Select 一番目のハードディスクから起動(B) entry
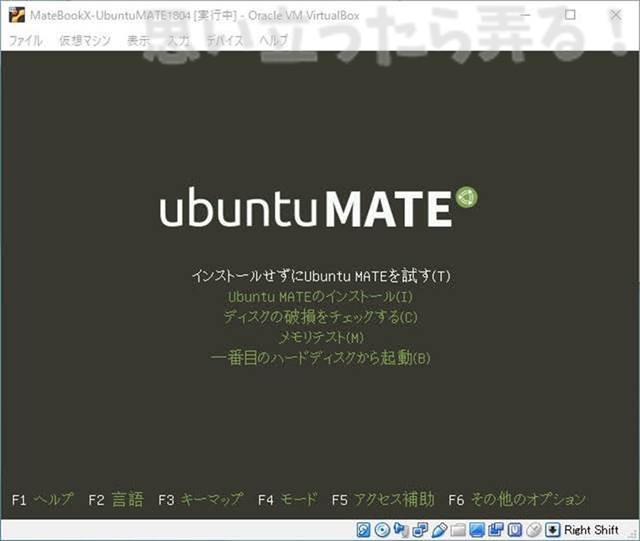Viewport: 640px width, 541px height. click(320, 358)
